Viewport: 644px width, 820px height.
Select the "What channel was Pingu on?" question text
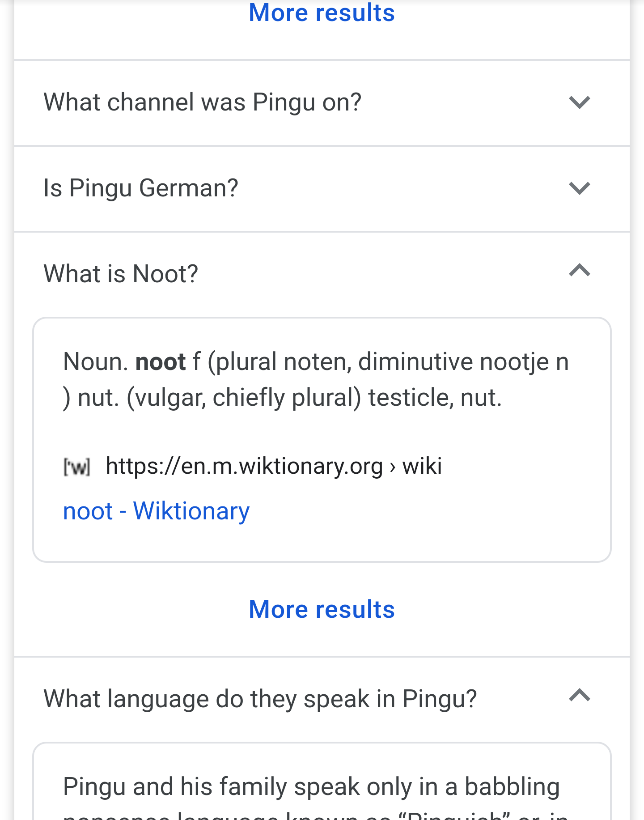point(202,102)
